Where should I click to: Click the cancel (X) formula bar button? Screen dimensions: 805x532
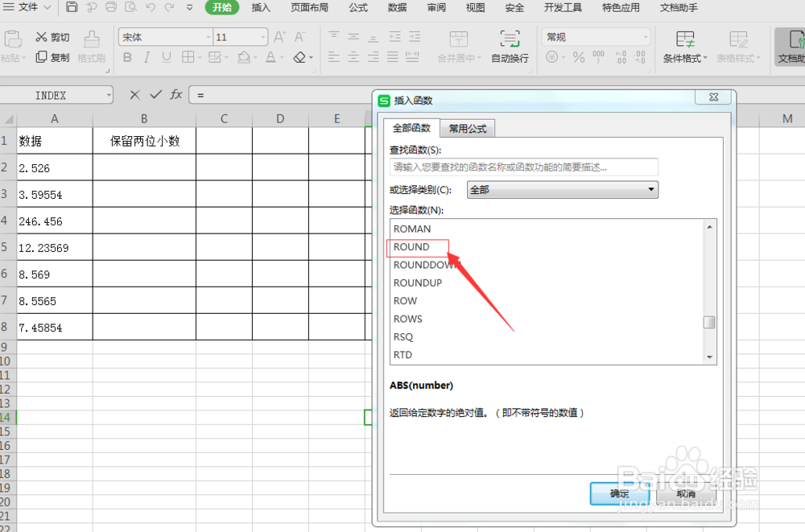pos(134,95)
